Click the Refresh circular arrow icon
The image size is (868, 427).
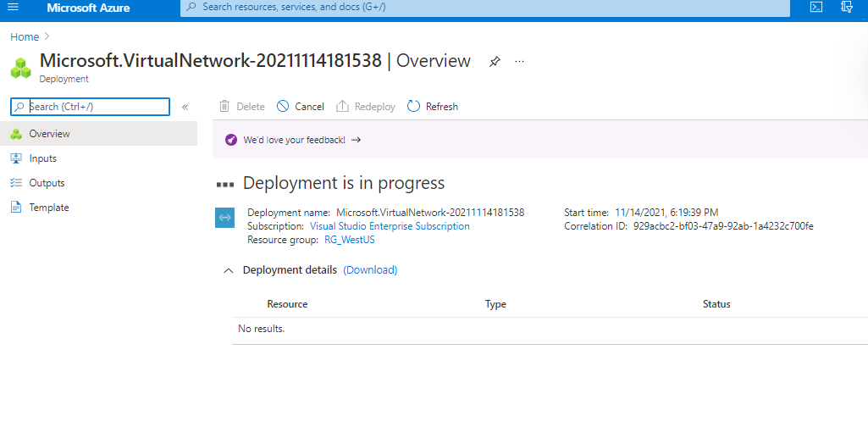pos(413,107)
